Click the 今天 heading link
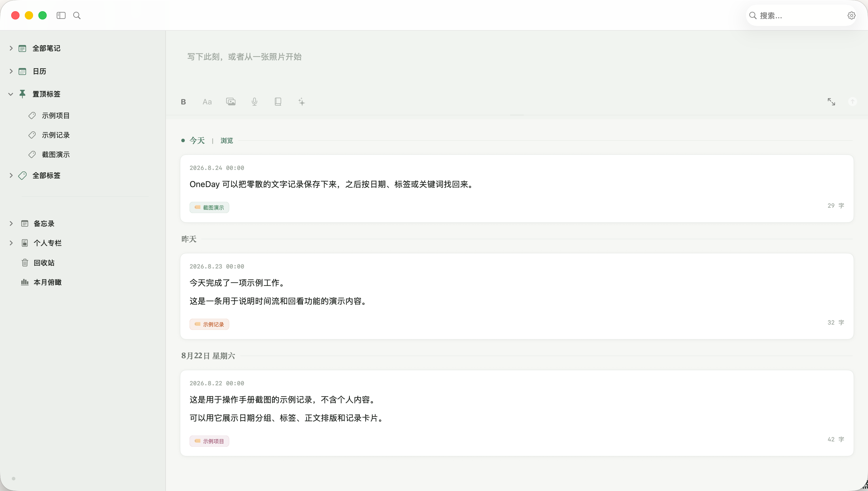 [x=197, y=140]
